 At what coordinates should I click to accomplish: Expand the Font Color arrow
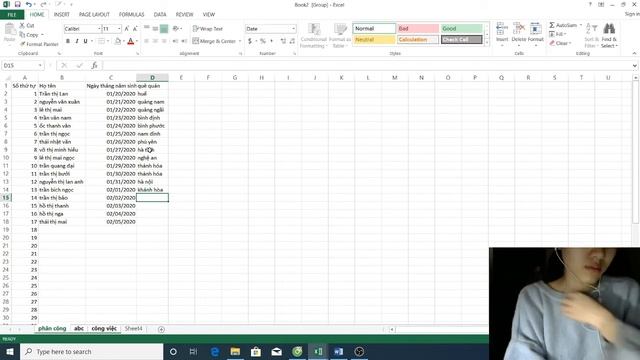(x=136, y=41)
